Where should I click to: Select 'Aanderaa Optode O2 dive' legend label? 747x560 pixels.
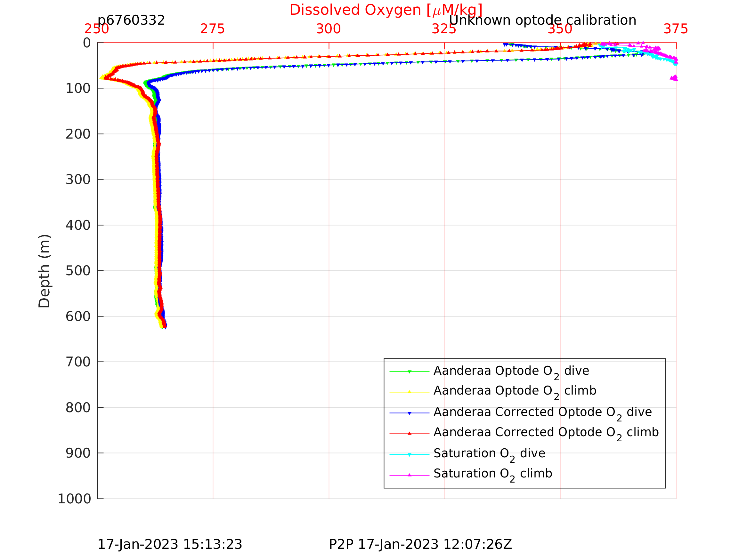[511, 371]
